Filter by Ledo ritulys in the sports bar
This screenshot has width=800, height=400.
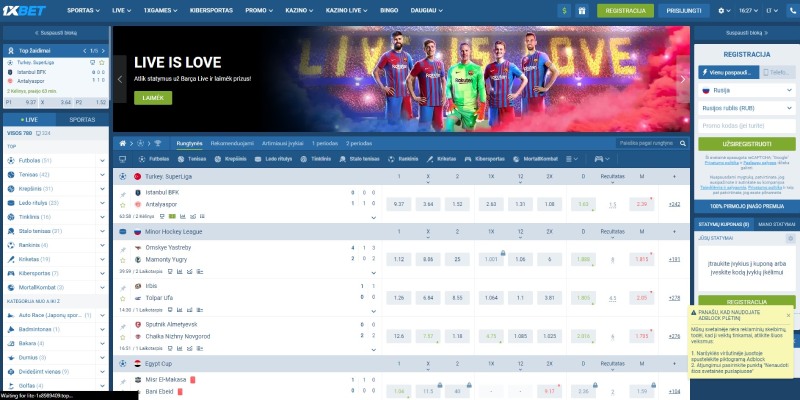pos(273,159)
